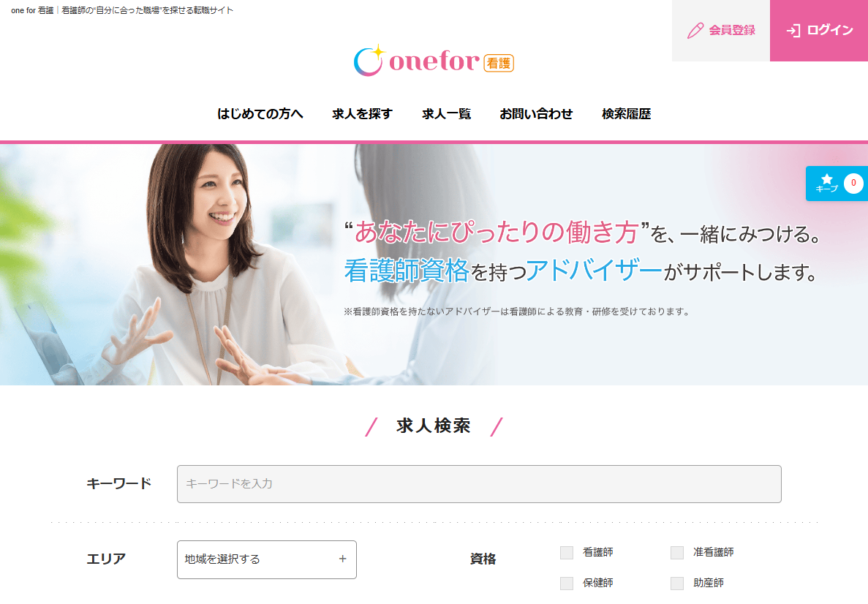The width and height of the screenshot is (868, 604).
Task: Click the login arrow icon
Action: tap(793, 31)
